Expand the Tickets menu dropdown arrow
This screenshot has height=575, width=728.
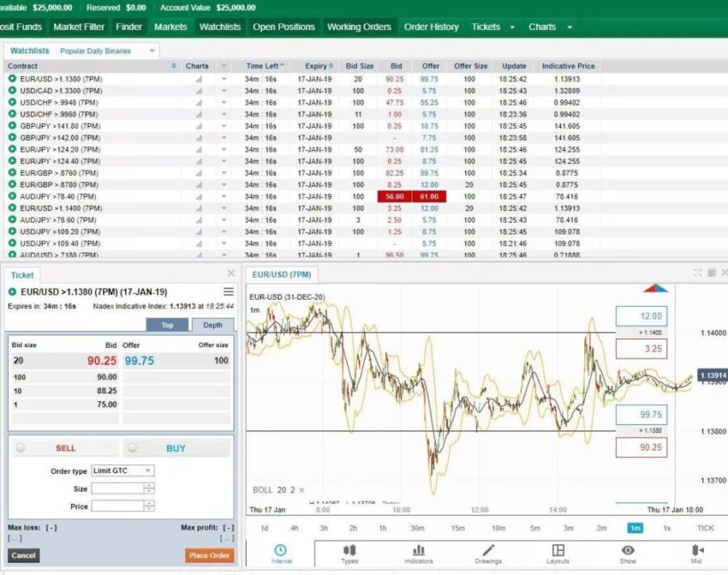513,27
